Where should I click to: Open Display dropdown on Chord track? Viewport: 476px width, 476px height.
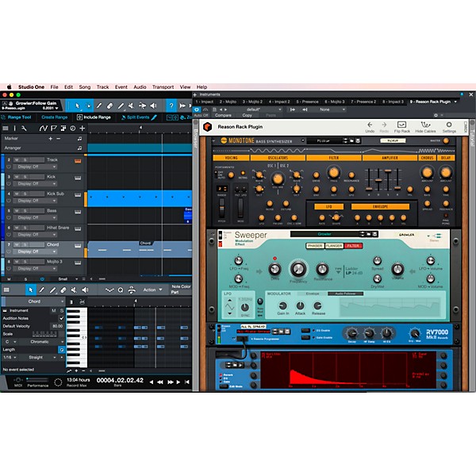click(35, 251)
